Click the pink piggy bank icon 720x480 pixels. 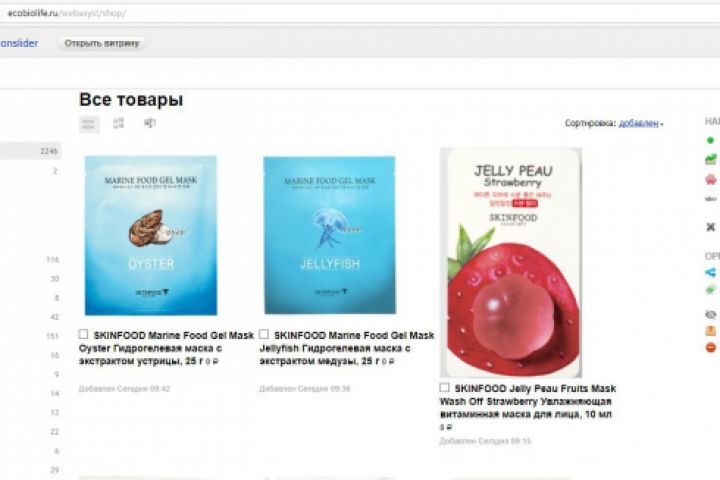(710, 179)
